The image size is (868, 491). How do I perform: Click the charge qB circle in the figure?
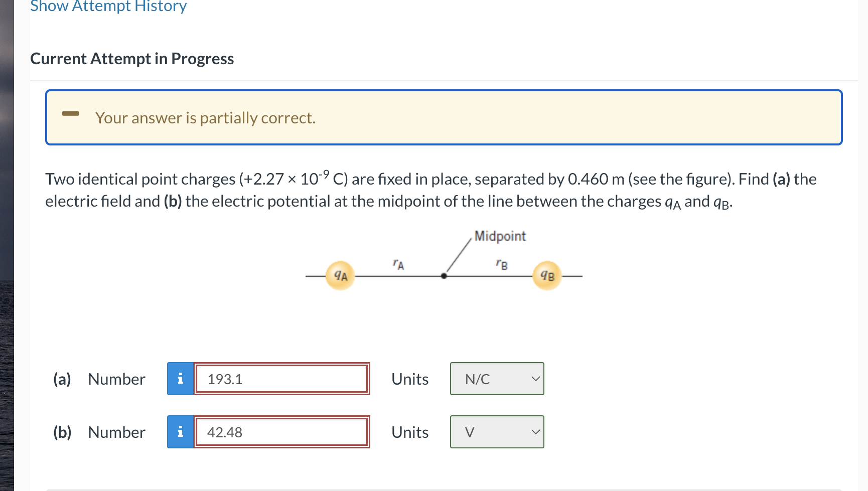point(547,275)
